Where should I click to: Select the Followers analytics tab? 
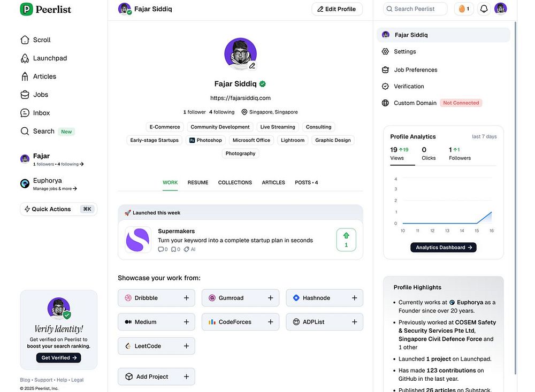click(460, 153)
